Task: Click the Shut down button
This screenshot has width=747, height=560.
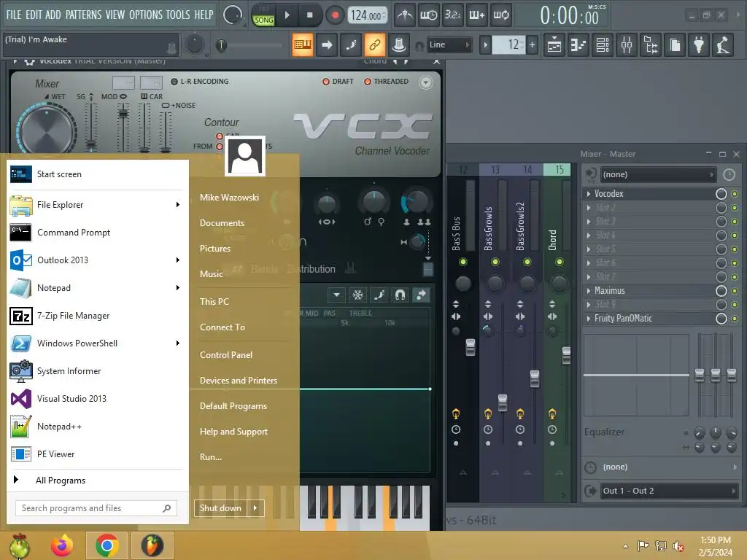Action: click(x=221, y=508)
